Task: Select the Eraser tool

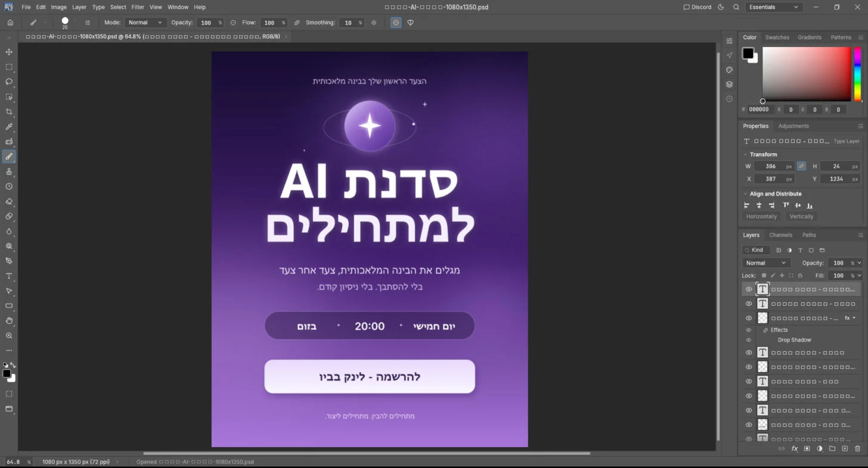Action: (9, 201)
